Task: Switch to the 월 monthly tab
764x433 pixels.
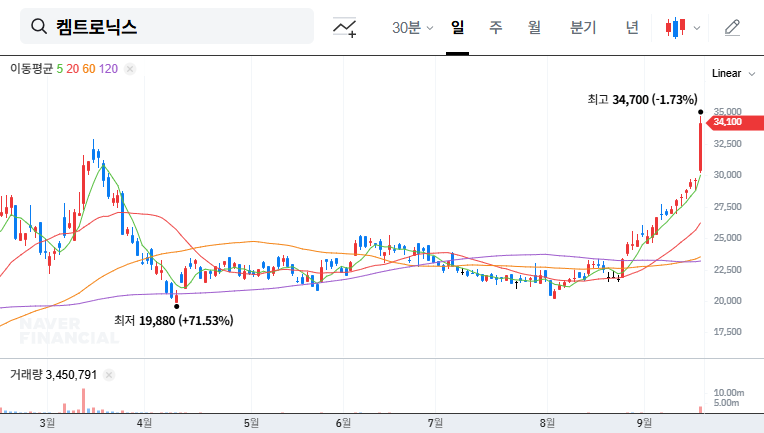Action: 535,27
